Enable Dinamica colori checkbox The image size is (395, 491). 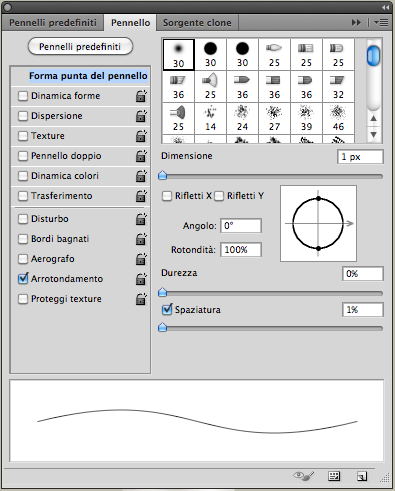coord(23,176)
